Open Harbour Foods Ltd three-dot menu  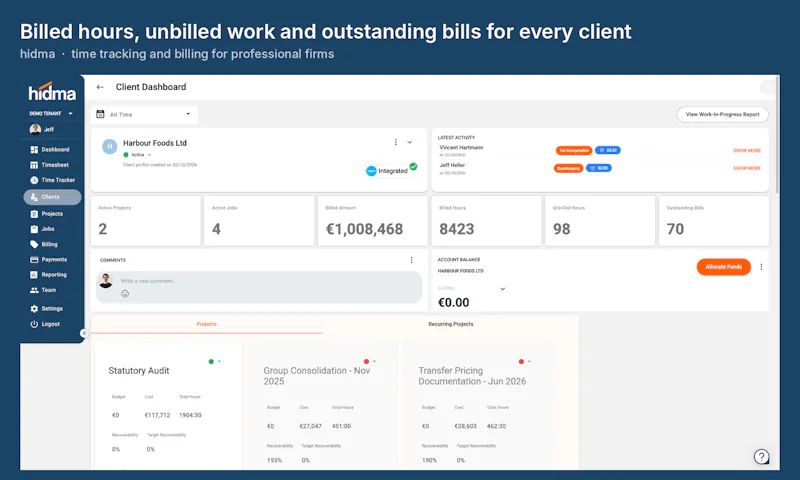click(395, 142)
